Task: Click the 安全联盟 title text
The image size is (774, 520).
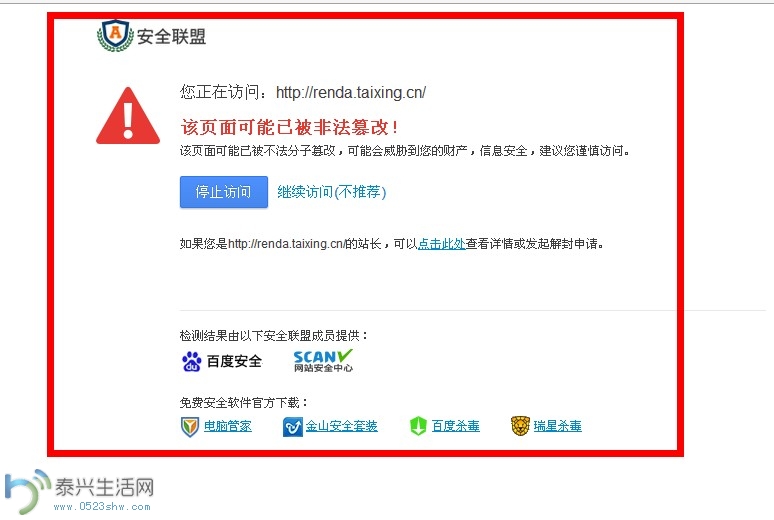Action: [171, 37]
